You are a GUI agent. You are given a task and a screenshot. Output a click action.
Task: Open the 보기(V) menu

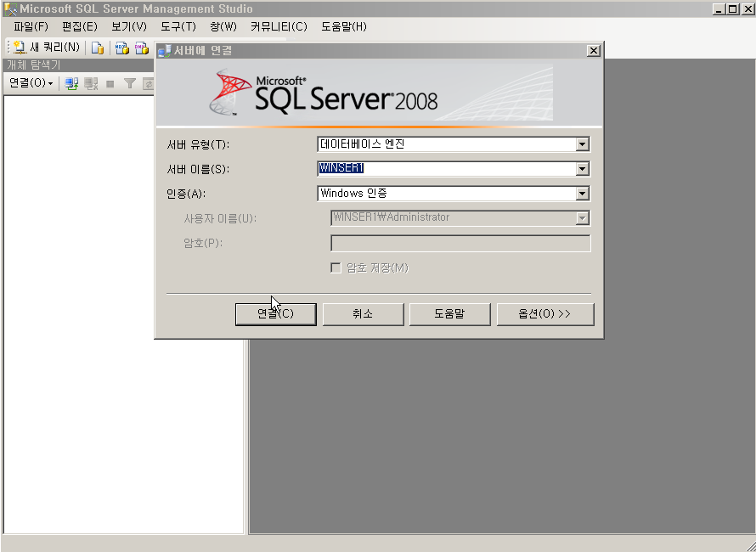129,26
